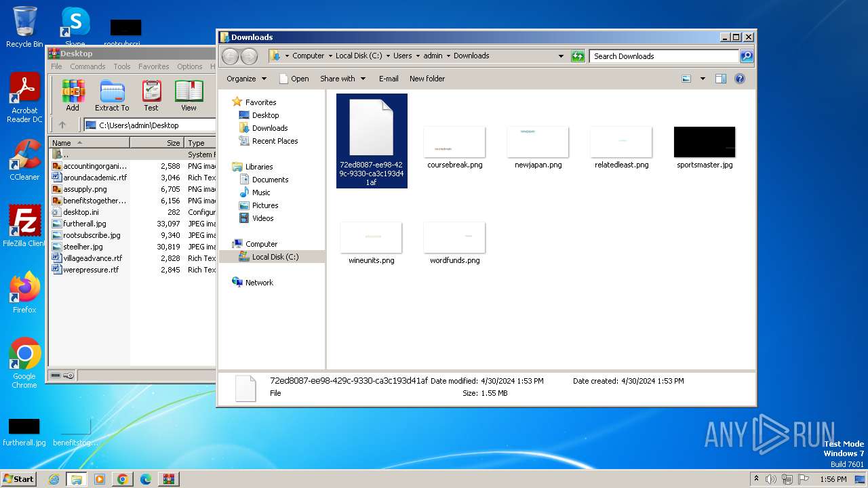Select the FileZilla Client desktop icon
The height and width of the screenshot is (488, 868).
point(24,226)
